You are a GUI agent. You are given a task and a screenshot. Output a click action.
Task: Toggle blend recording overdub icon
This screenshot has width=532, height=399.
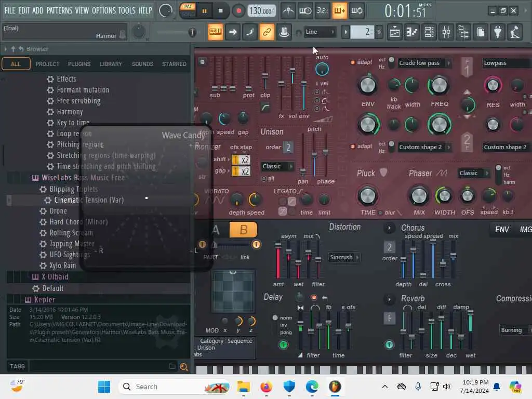(339, 11)
